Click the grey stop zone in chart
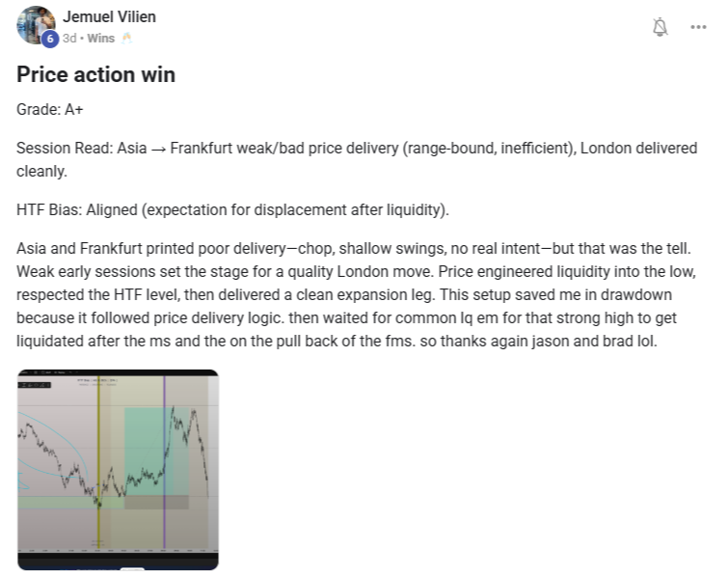728x577 pixels. (143, 502)
